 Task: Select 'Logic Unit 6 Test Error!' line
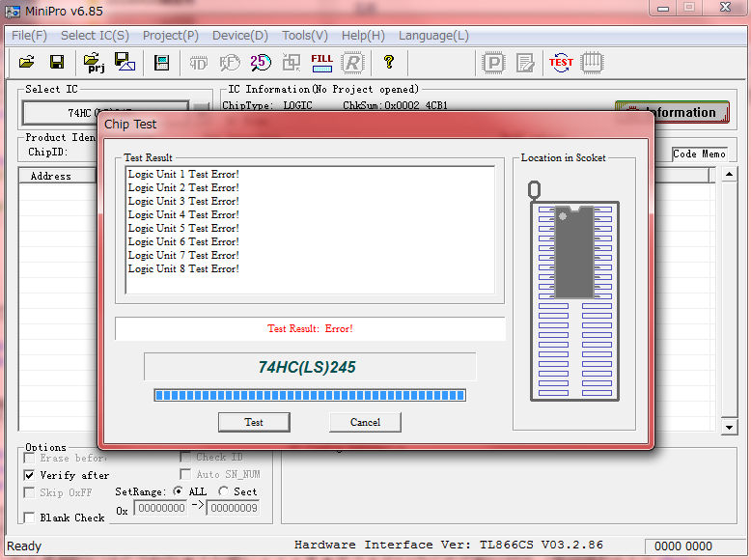pyautogui.click(x=183, y=241)
